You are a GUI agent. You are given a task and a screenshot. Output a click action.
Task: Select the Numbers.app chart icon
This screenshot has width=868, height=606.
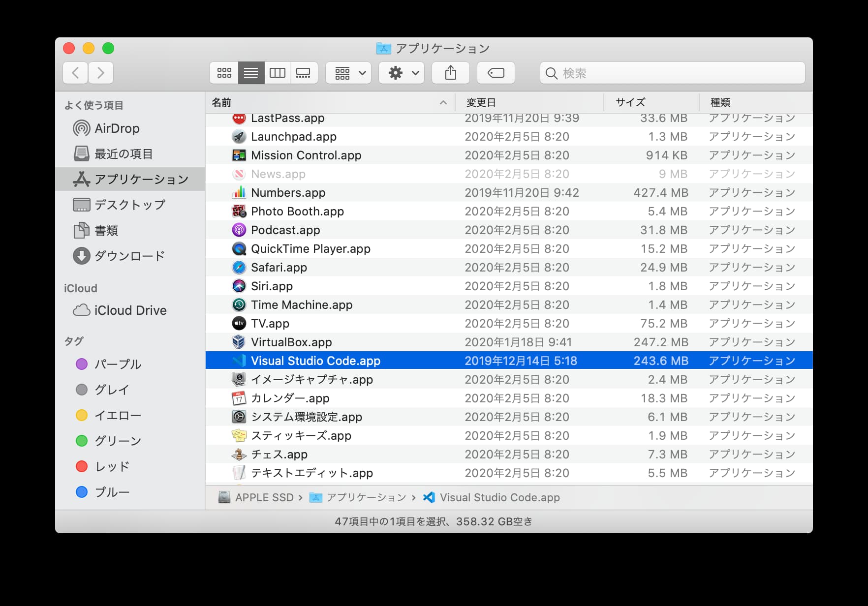click(x=239, y=193)
